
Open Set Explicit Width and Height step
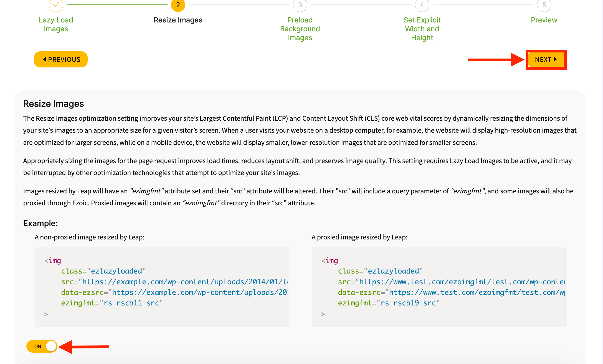pos(422,29)
